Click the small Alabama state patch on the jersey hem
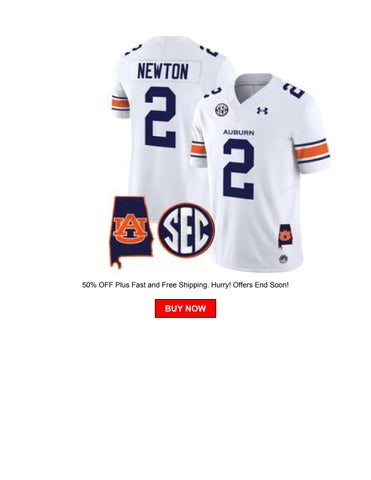Viewport: 371px width, 480px height. (286, 235)
